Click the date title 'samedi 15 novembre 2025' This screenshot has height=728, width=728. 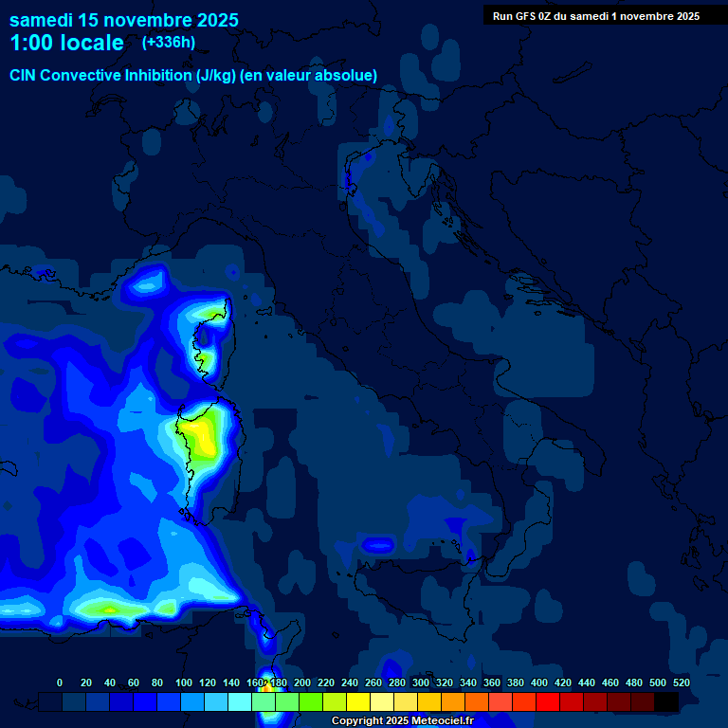click(x=124, y=20)
